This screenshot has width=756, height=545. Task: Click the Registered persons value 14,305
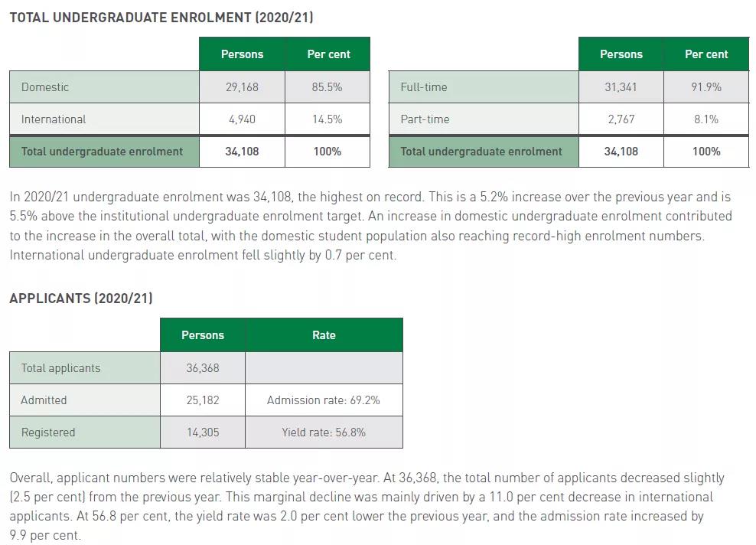point(203,432)
